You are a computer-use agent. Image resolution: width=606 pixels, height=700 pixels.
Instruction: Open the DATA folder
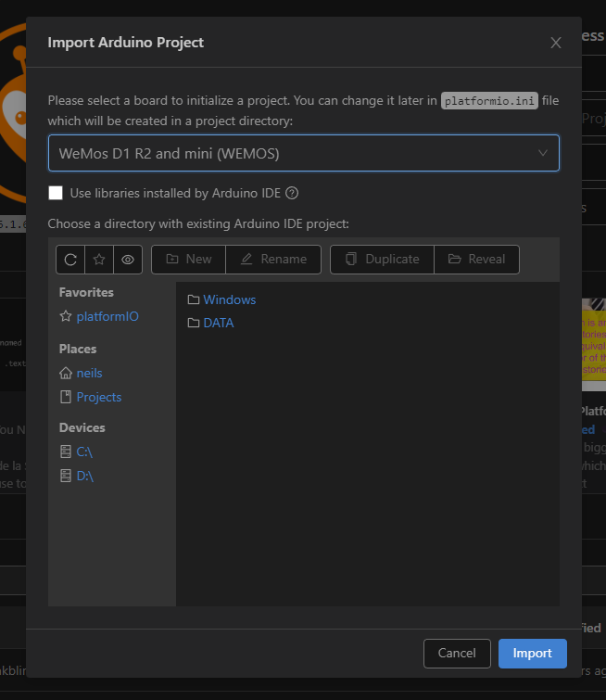(x=218, y=323)
